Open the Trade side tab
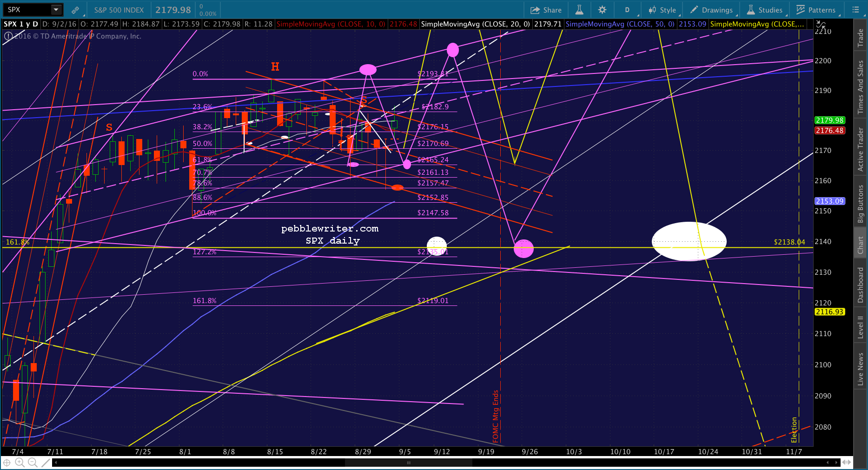This screenshot has width=868, height=470. pos(861,37)
